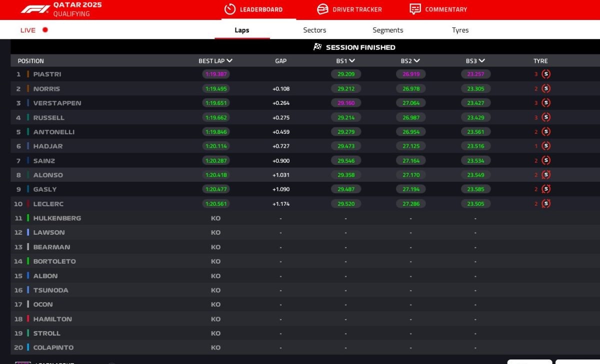Click the Leaderboard stopwatch icon
The height and width of the screenshot is (364, 600).
coord(229,9)
